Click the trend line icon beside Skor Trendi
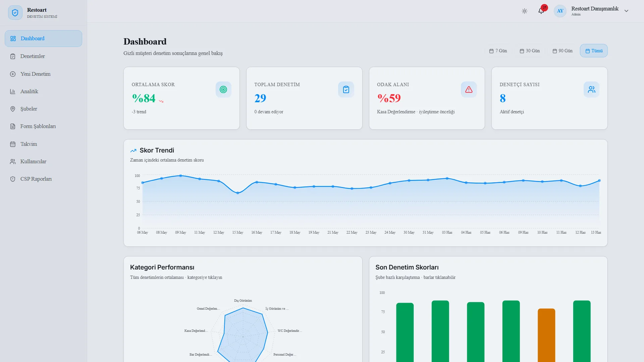Viewport: 644px width, 362px height. pos(133,150)
